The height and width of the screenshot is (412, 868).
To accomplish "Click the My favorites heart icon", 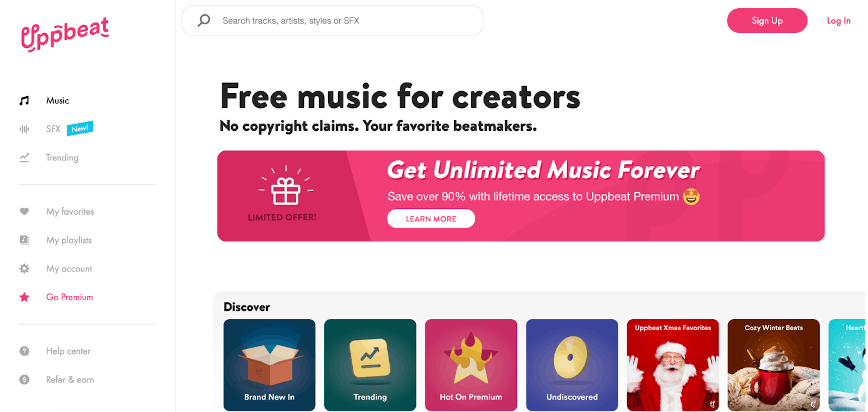I will pyautogui.click(x=24, y=212).
